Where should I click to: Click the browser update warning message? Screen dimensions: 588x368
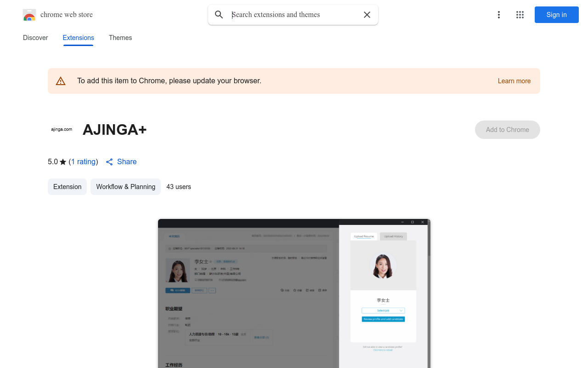pos(169,81)
